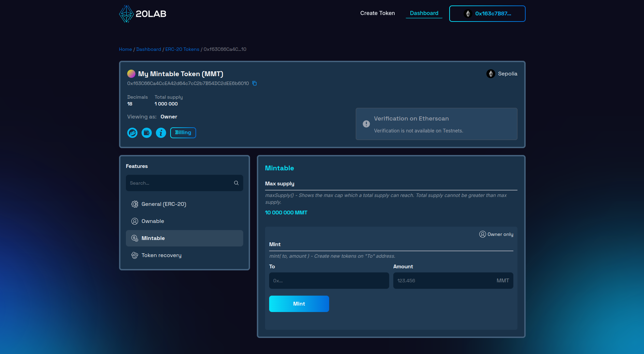644x354 pixels.
Task: Open the token chart analytics icon
Action: pos(132,133)
